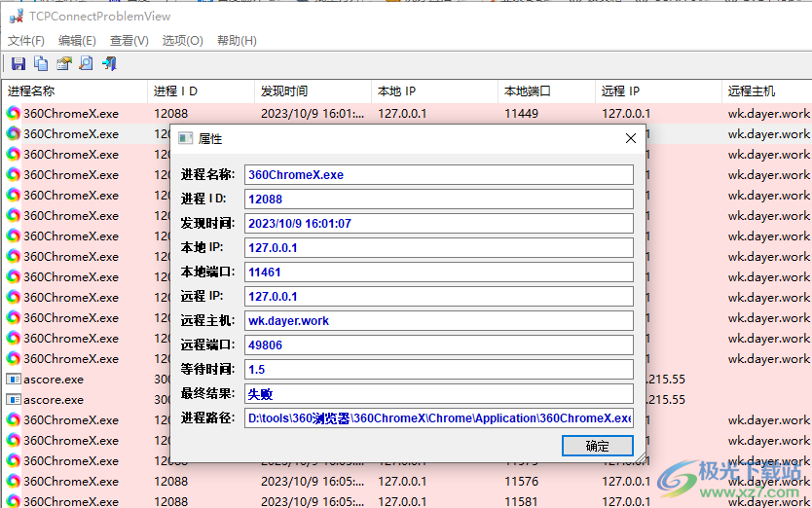Viewport: 812px width, 508px height.
Task: Click the dialog's bottom-right resize grip
Action: (641, 457)
